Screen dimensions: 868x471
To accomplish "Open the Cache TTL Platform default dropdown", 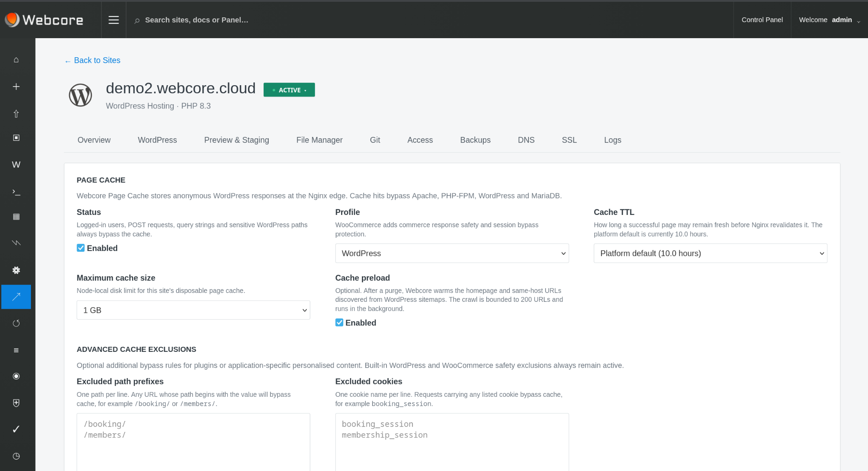I will [x=710, y=253].
